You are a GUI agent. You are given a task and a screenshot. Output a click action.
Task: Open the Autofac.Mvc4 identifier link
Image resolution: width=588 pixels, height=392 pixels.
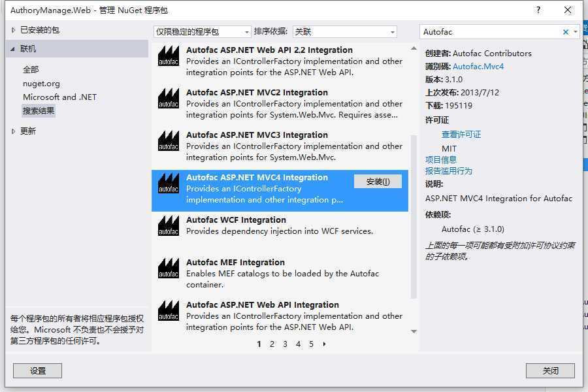click(478, 67)
